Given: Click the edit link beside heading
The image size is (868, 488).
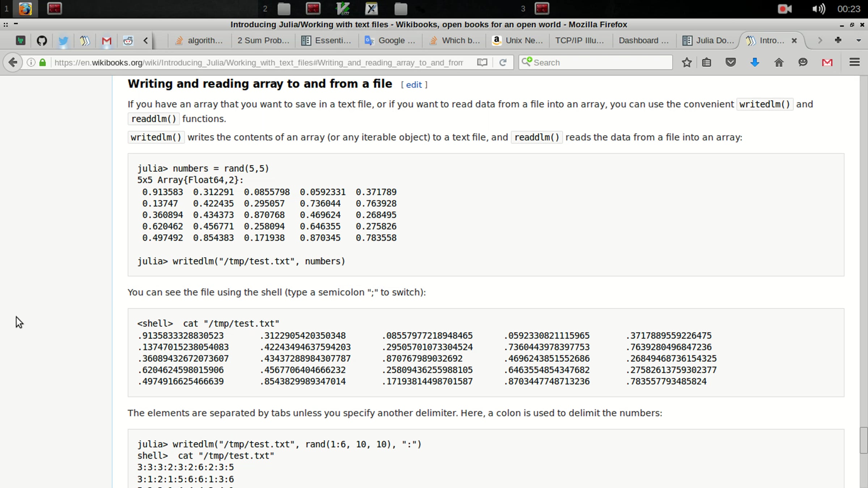Looking at the screenshot, I should coord(414,85).
